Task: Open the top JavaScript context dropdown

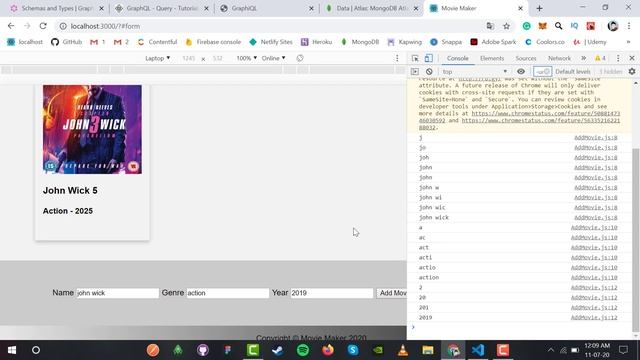Action: coord(476,71)
